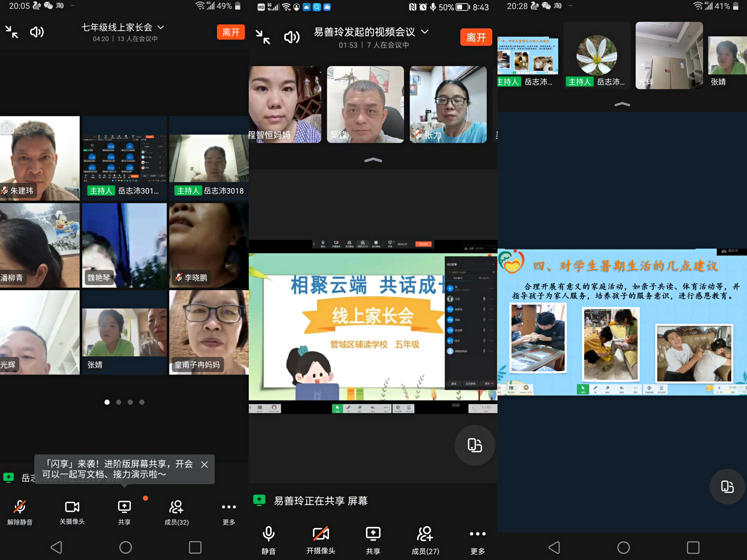Open 共享 in first meeting toolbar
The width and height of the screenshot is (747, 560).
click(x=124, y=512)
